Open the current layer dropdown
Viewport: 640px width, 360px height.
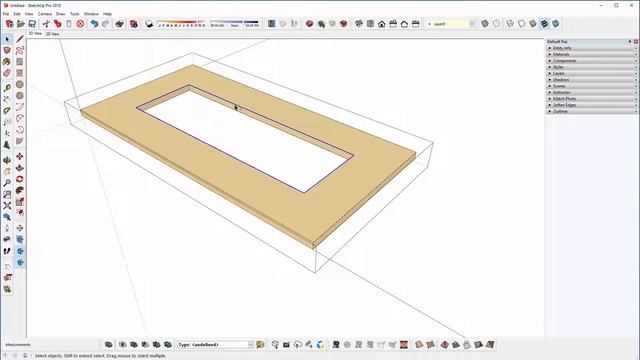pos(472,24)
